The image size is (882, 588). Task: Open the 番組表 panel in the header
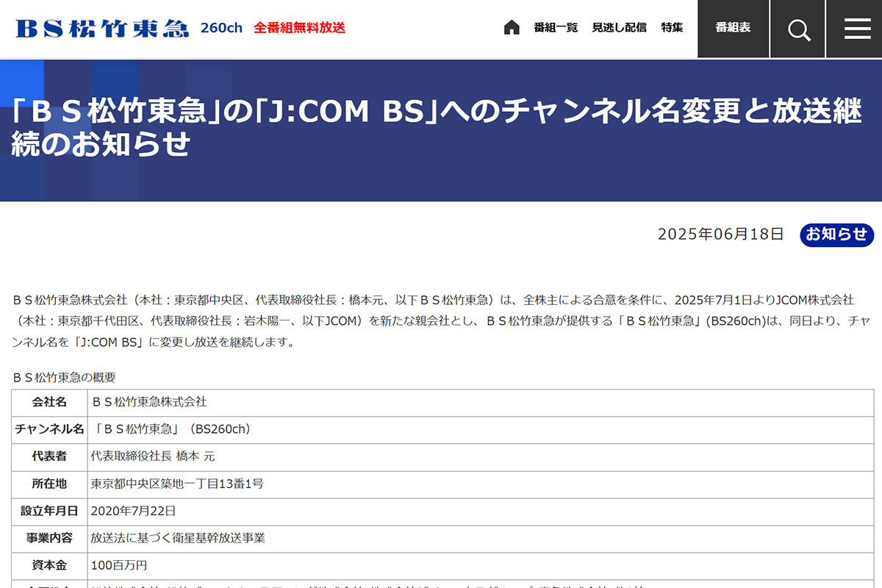732,29
